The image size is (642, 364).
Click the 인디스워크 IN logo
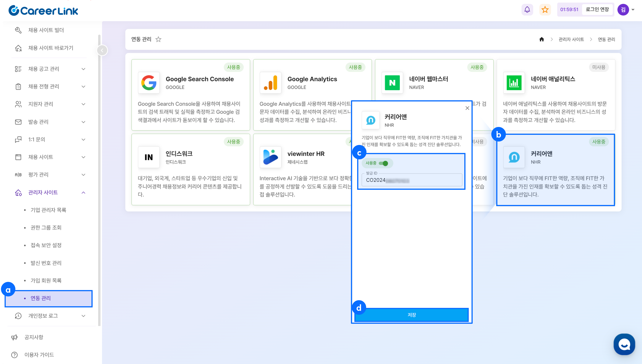[x=149, y=157]
